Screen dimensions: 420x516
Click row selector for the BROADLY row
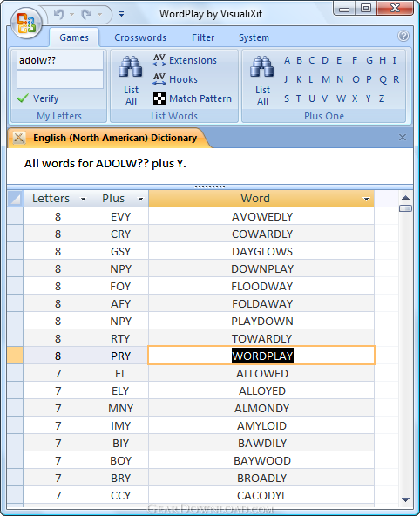15,479
